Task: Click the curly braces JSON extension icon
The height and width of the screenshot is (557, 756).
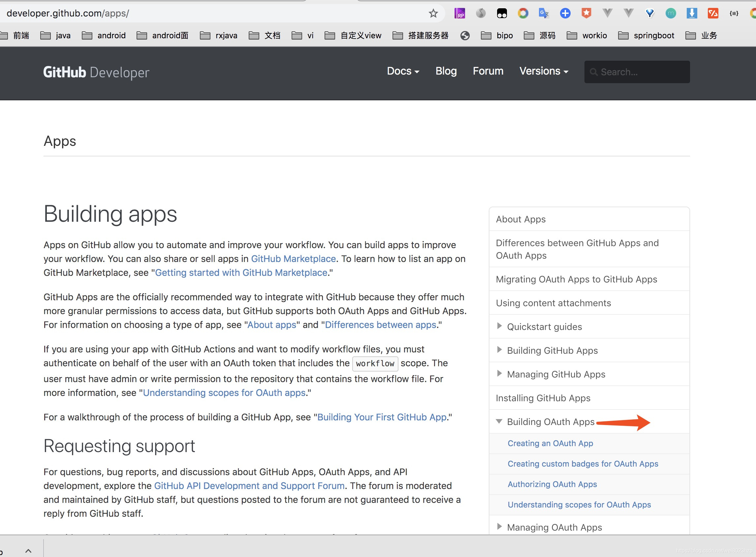Action: pos(734,14)
